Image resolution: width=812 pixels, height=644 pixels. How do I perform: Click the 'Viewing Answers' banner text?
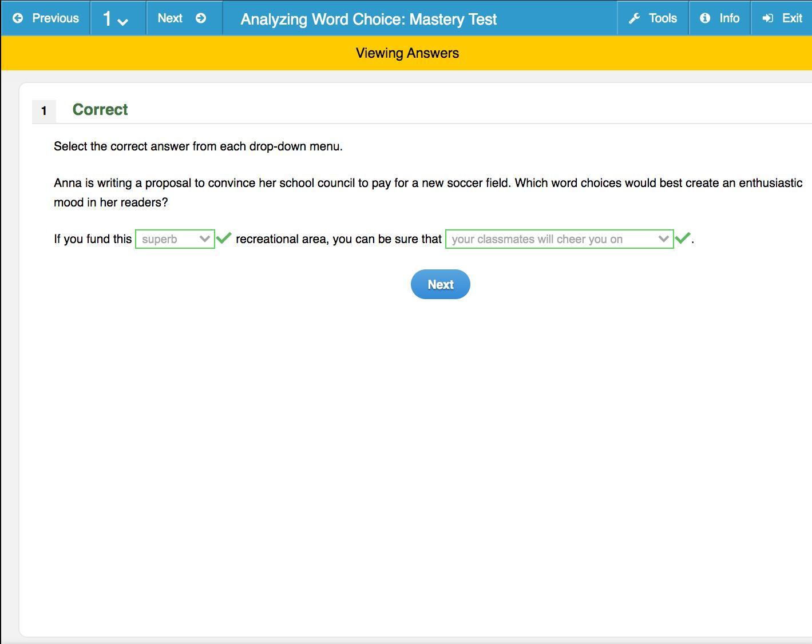(407, 53)
